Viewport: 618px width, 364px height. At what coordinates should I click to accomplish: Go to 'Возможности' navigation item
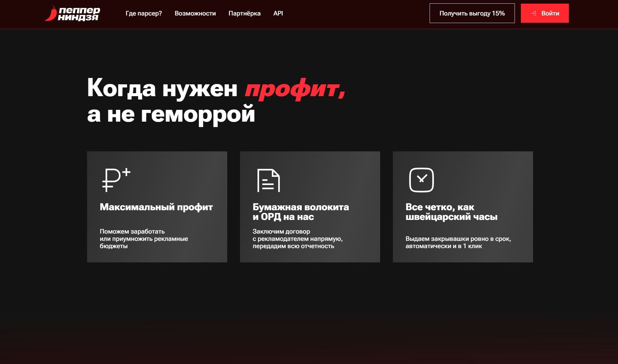pyautogui.click(x=195, y=13)
